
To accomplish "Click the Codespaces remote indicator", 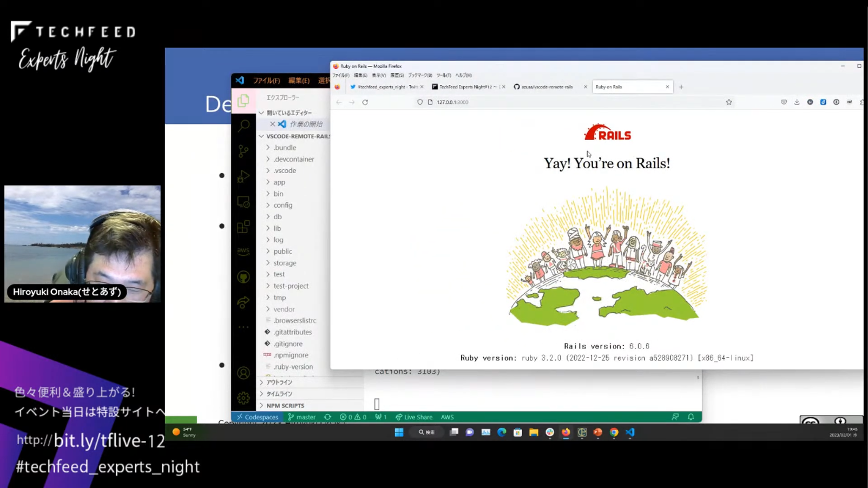I will [x=258, y=417].
